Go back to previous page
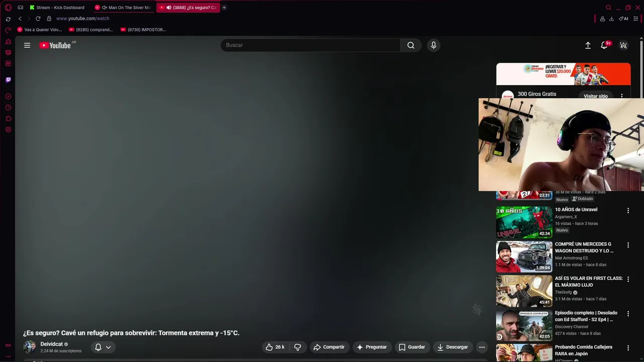Image resolution: width=644 pixels, height=362 pixels. (x=20, y=19)
